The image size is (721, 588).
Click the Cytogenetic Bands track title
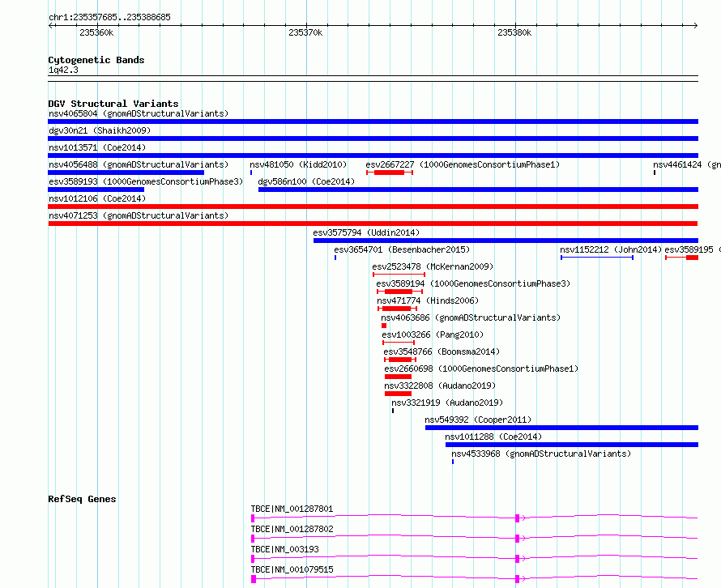96,60
